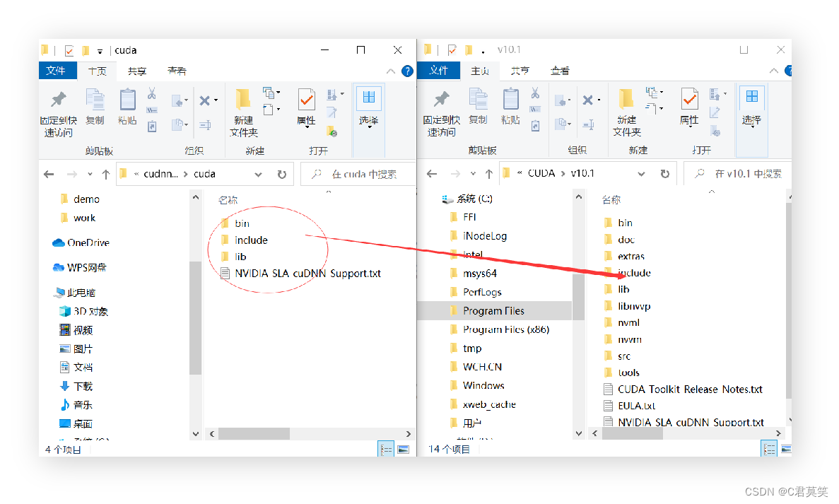
Task: Open Properties dropdown arrow in v10.1 window
Action: point(690,126)
